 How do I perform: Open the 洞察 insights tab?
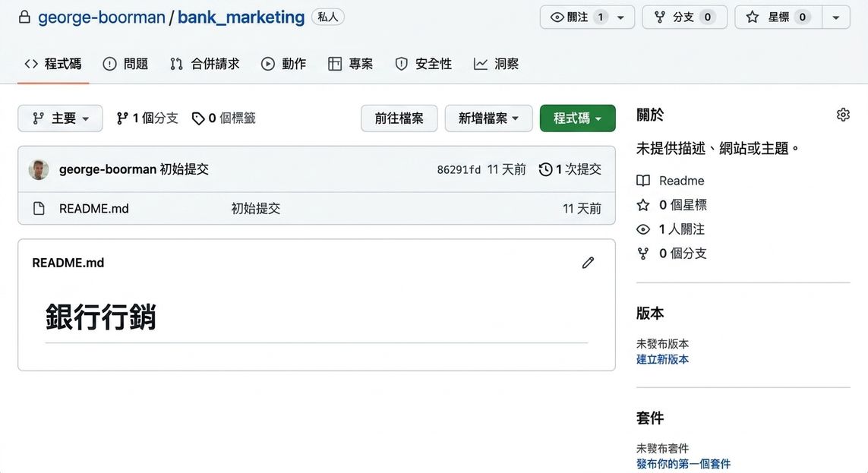click(496, 65)
